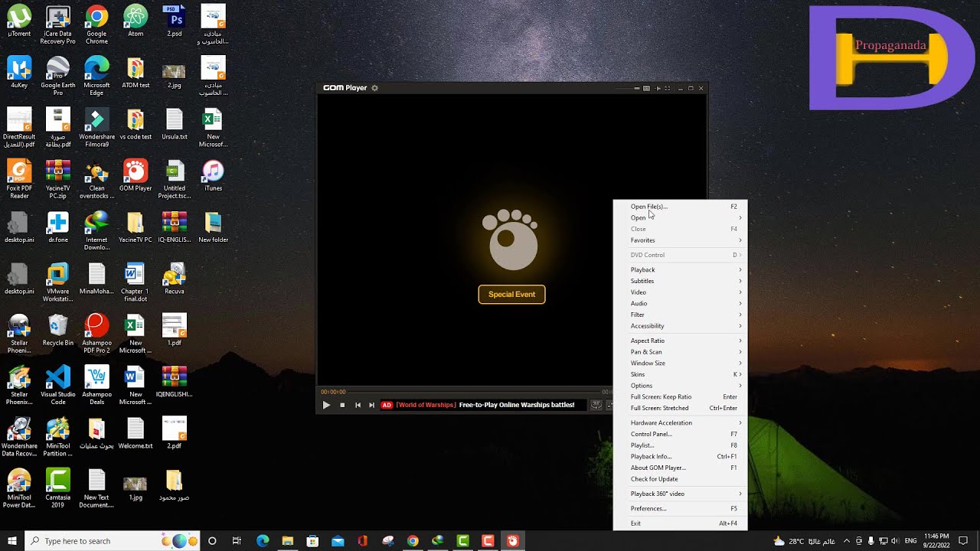Select the 4uKey desktop icon
980x551 pixels.
tap(19, 72)
